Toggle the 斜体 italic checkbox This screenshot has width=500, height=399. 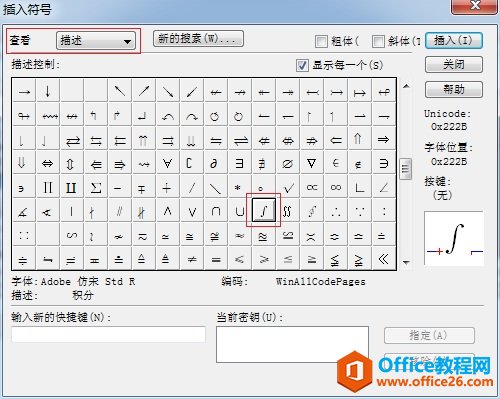(378, 41)
